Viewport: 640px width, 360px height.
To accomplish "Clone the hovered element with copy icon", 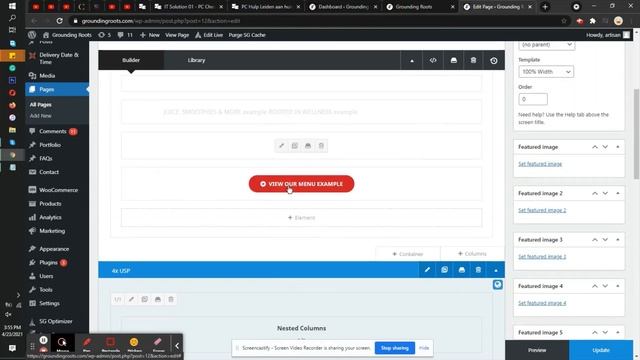I will click(x=295, y=146).
